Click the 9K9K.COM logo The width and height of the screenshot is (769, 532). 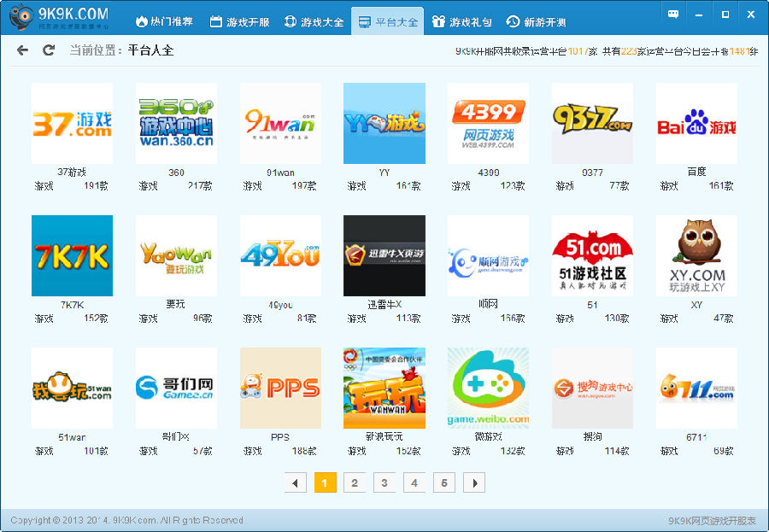point(59,17)
